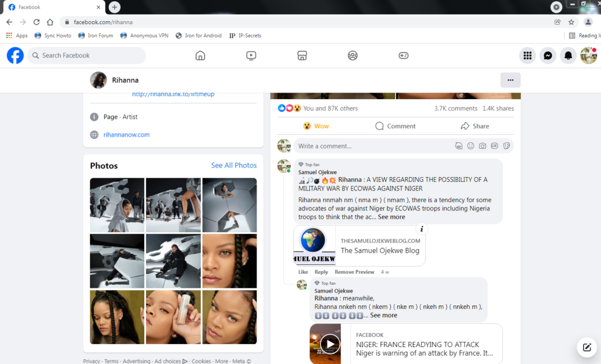Open photo of Rihanna with white bottle
Image resolution: width=601 pixels, height=364 pixels.
click(173, 317)
